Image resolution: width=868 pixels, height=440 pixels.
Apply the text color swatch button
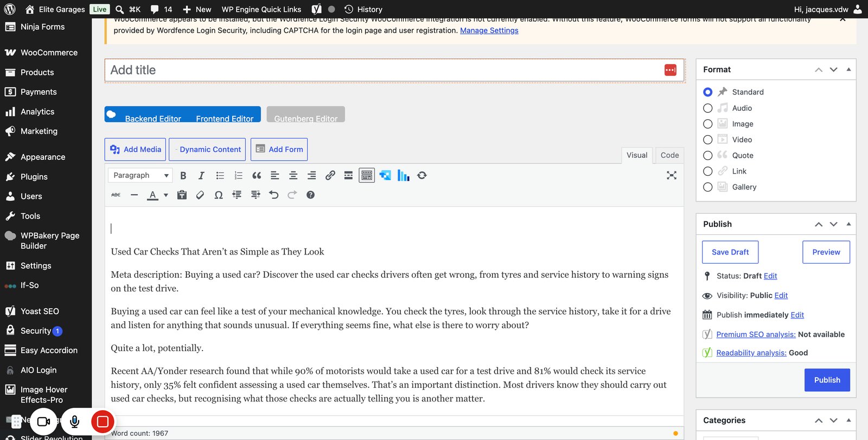153,195
